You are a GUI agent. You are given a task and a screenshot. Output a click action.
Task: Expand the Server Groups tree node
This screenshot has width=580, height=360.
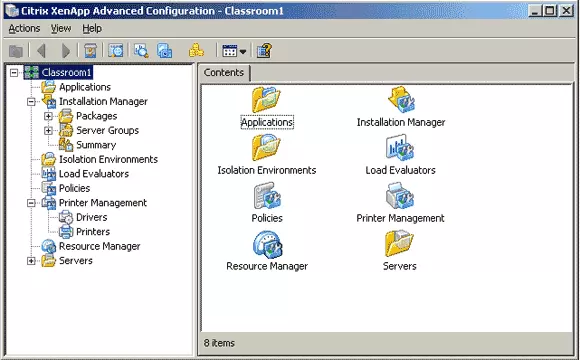coord(48,131)
